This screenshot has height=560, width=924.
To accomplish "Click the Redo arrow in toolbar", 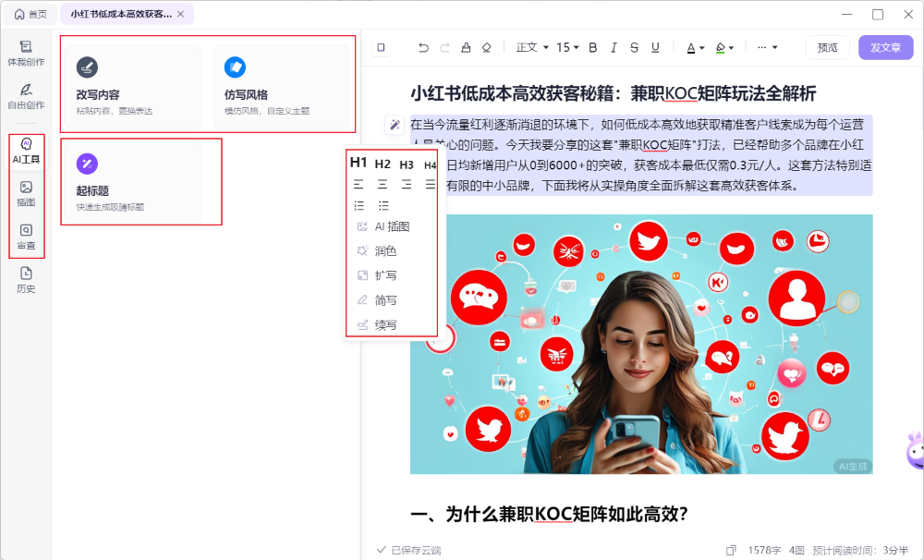I will [445, 48].
